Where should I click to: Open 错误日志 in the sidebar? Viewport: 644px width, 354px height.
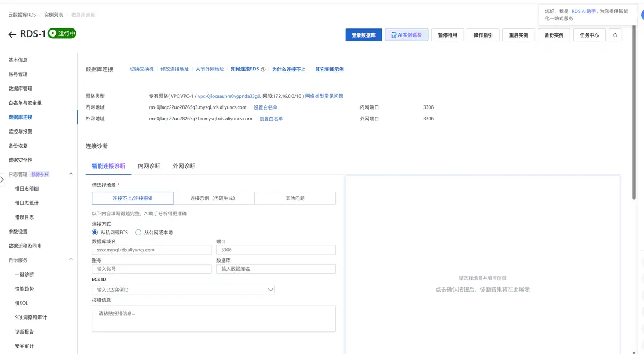(24, 217)
